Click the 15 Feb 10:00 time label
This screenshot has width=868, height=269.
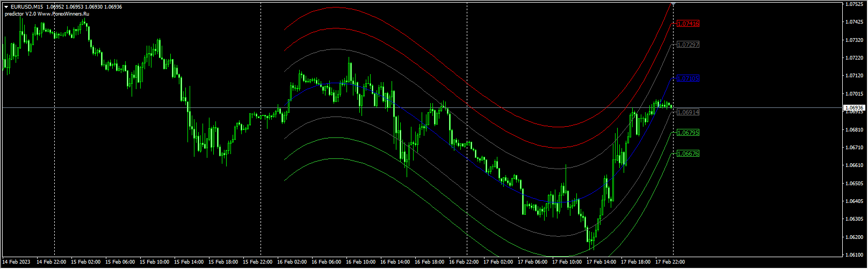(155, 263)
